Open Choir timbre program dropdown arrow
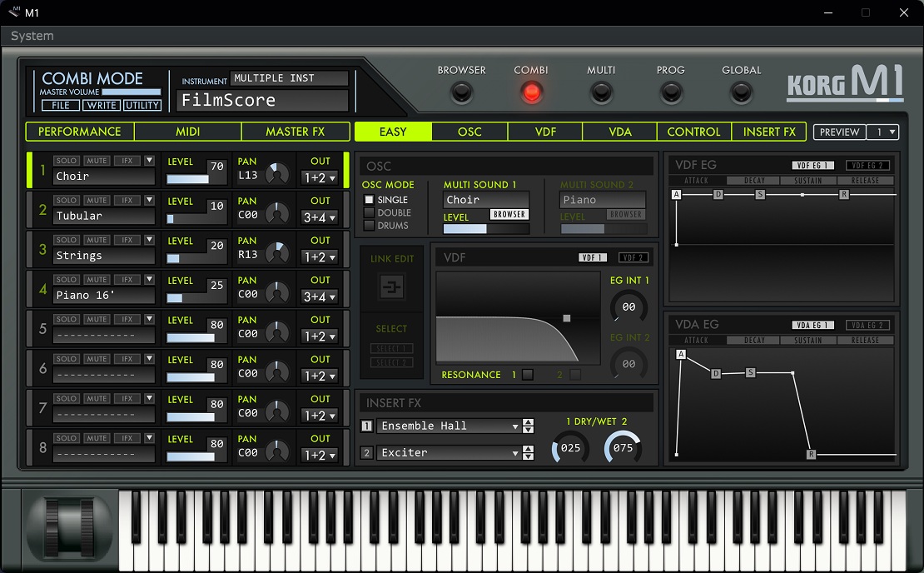The height and width of the screenshot is (573, 924). point(149,161)
